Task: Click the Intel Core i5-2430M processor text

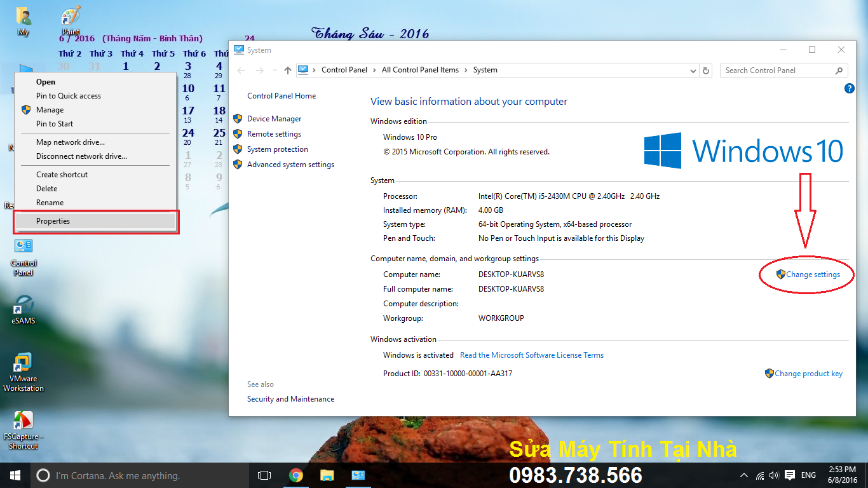Action: coord(569,196)
